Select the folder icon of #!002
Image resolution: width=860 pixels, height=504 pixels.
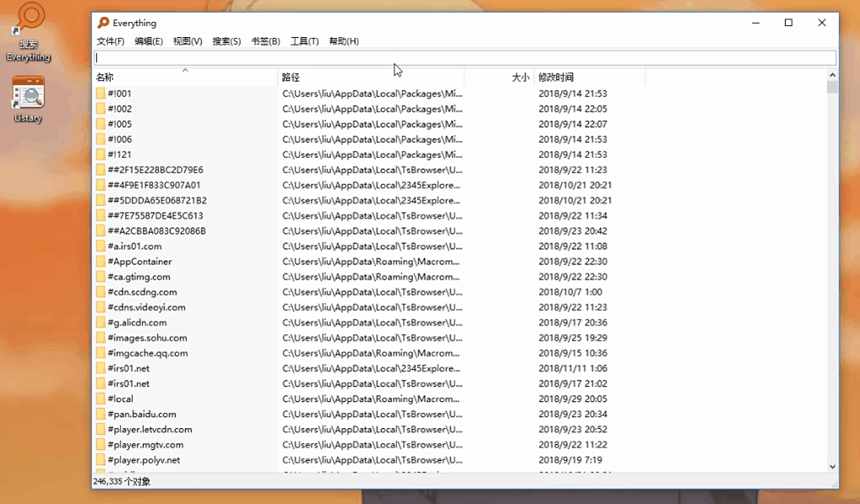pyautogui.click(x=101, y=108)
